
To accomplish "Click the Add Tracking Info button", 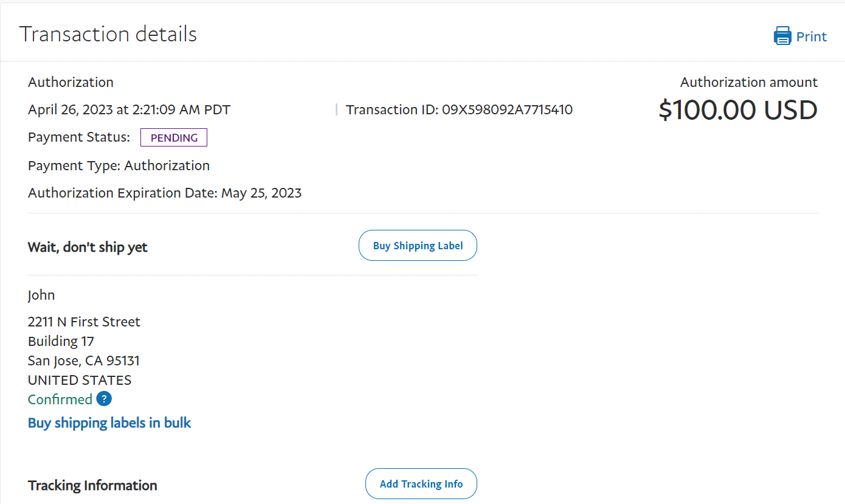I will [x=421, y=484].
